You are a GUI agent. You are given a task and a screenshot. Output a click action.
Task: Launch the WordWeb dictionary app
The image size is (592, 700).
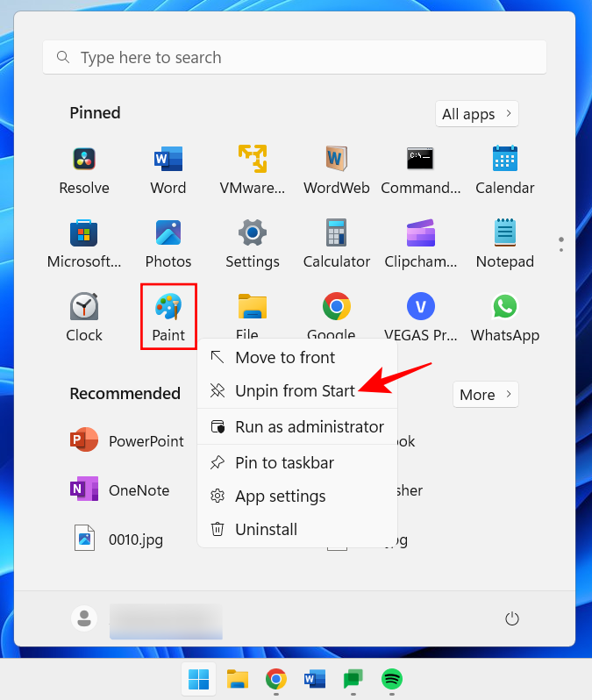point(336,169)
